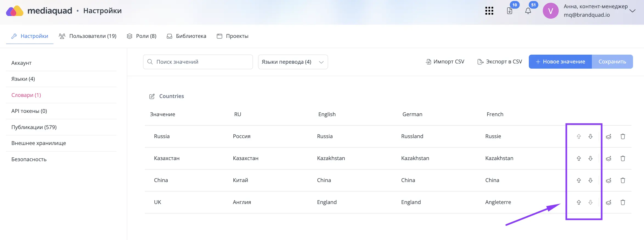Open the apps grid menu icon
The width and height of the screenshot is (644, 240).
coord(489,11)
